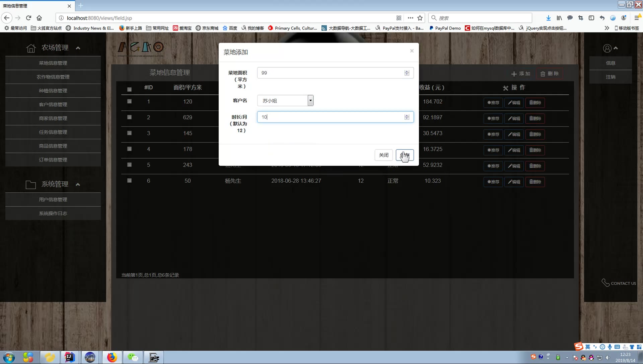Open the 客户名 dropdown showing 苏小姐
643x364 pixels.
285,100
